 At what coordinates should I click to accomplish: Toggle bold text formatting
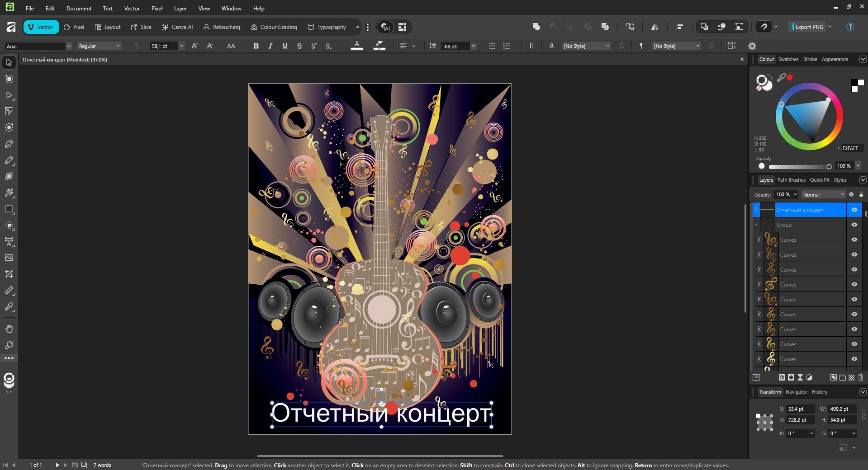tap(256, 46)
